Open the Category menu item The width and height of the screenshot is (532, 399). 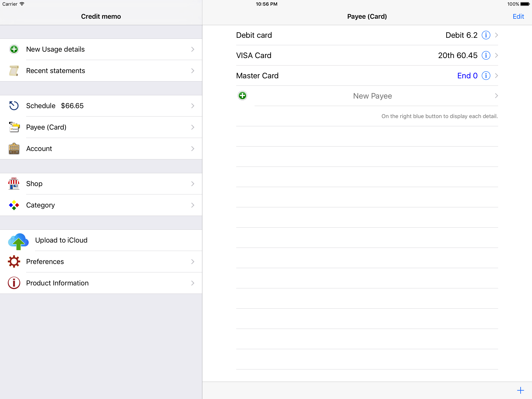pos(101,205)
